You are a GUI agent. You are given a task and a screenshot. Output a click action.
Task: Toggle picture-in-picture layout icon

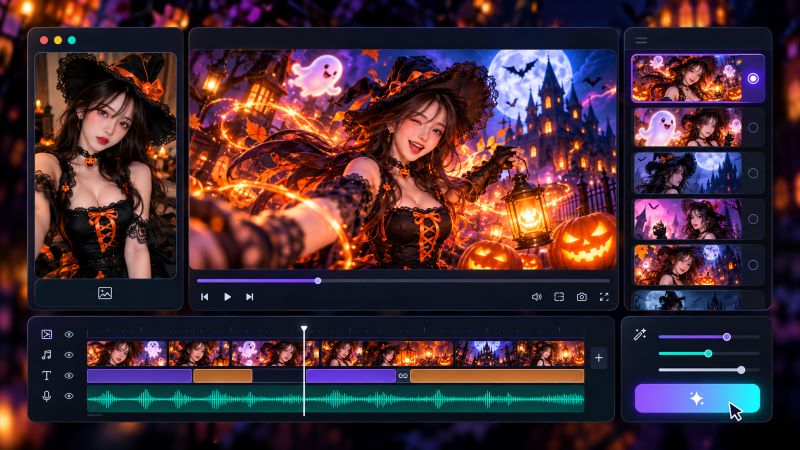coord(559,297)
